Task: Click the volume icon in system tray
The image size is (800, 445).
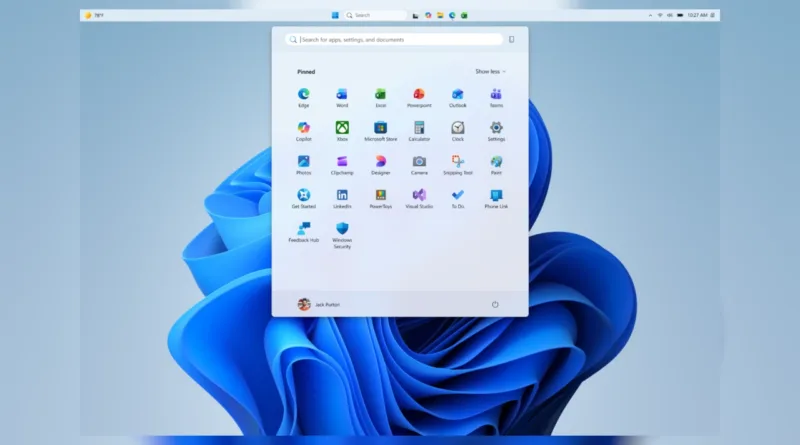Action: coord(669,15)
